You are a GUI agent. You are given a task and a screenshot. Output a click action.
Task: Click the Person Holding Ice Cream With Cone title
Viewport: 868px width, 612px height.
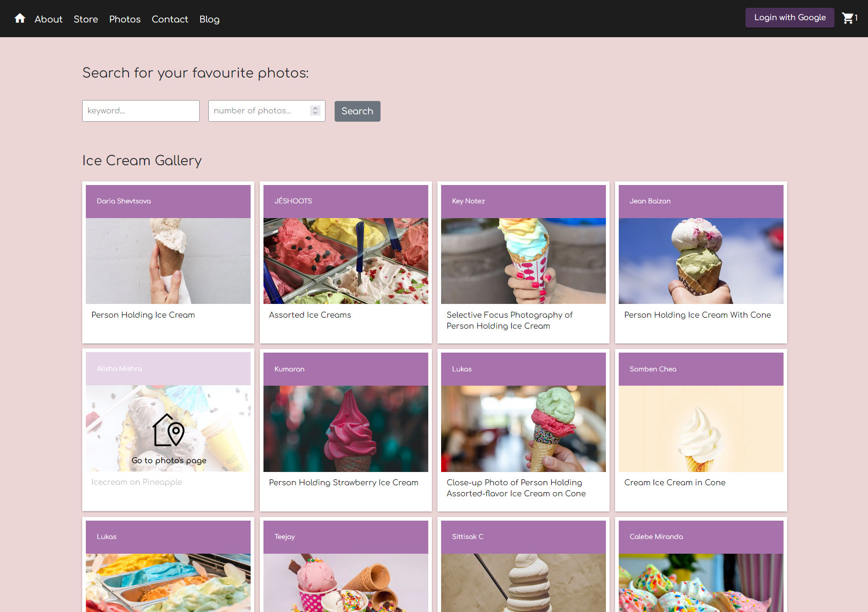pyautogui.click(x=698, y=315)
